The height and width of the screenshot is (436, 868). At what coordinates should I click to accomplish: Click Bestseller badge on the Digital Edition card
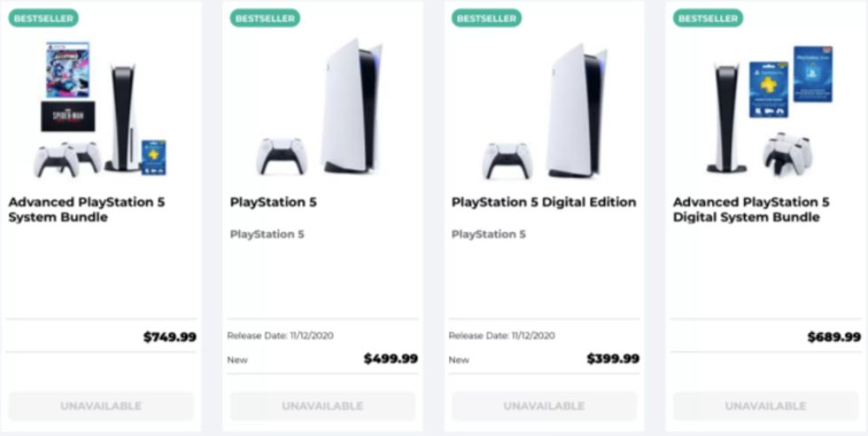(x=486, y=18)
